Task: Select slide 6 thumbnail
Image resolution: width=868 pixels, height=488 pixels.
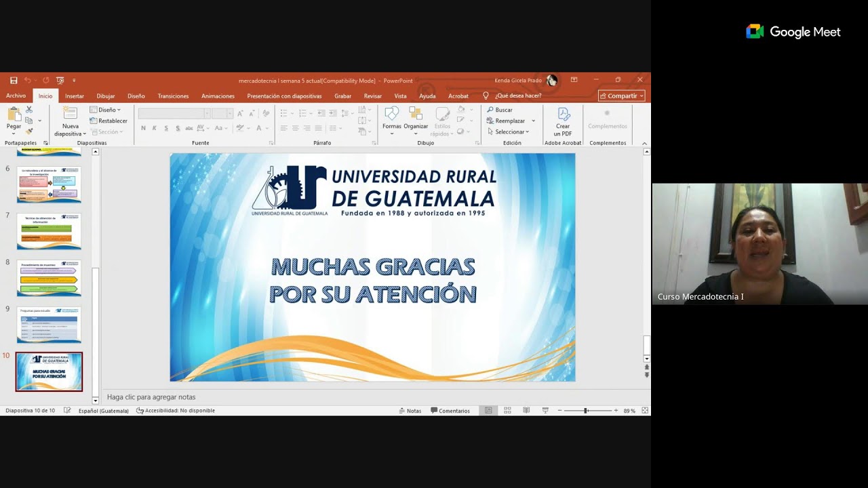Action: pyautogui.click(x=49, y=184)
